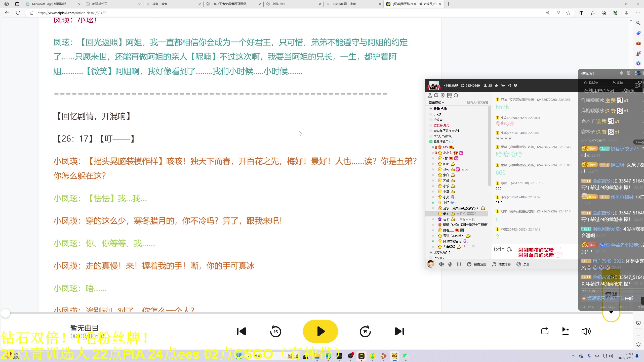Image resolution: width=644 pixels, height=362 pixels.
Task: Open the WeChat icon on taskbar
Action: tap(405, 356)
